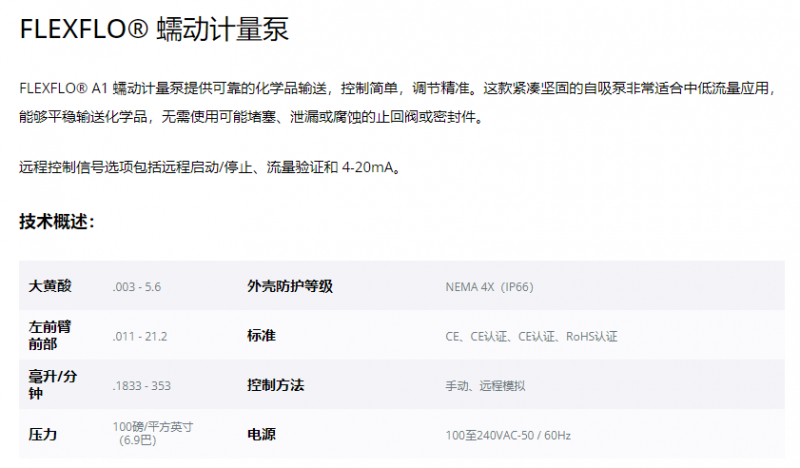Click the FLEXFLO® 蠕动计量泵 page title
This screenshot has width=800, height=468.
point(154,30)
